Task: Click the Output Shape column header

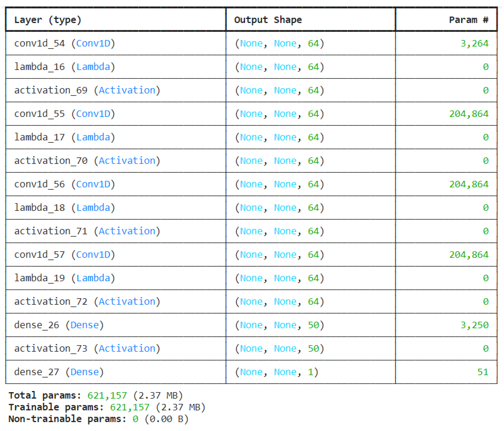Action: (268, 20)
